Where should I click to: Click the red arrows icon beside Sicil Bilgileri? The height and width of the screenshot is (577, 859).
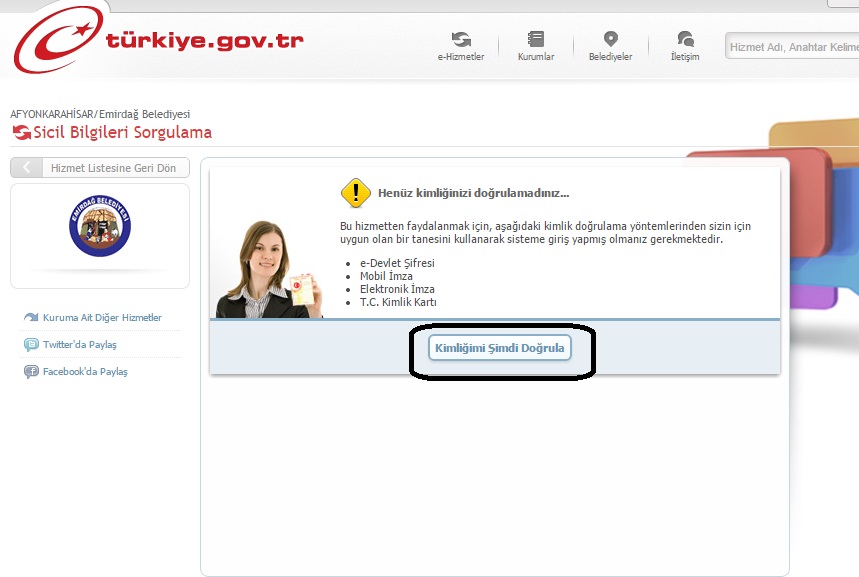coord(21,133)
